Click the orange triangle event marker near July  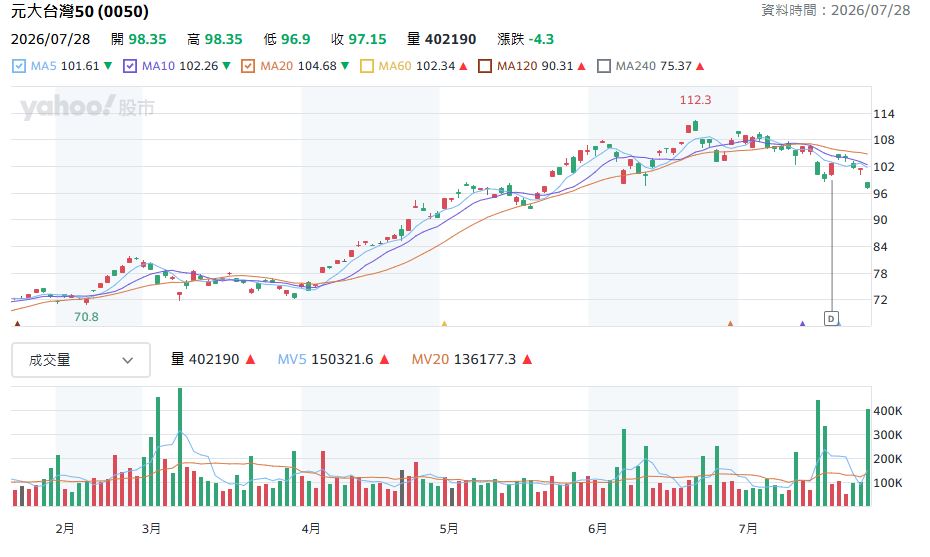point(730,323)
